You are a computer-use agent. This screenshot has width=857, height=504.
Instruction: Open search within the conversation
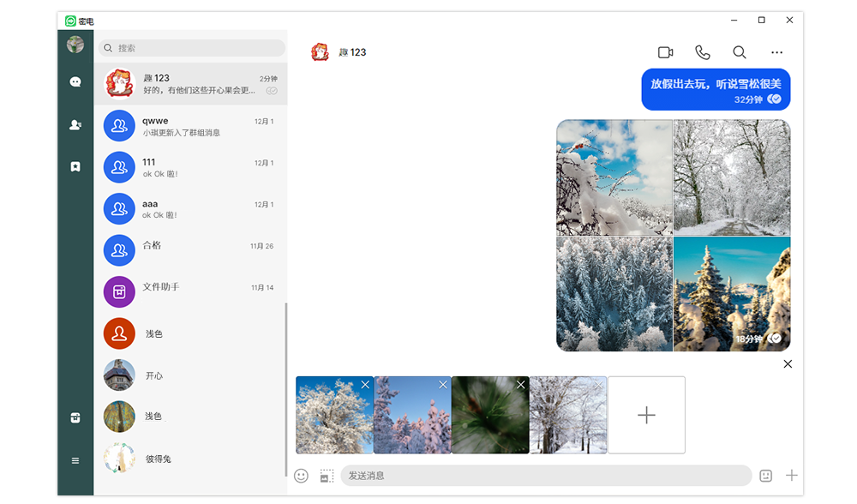point(739,52)
